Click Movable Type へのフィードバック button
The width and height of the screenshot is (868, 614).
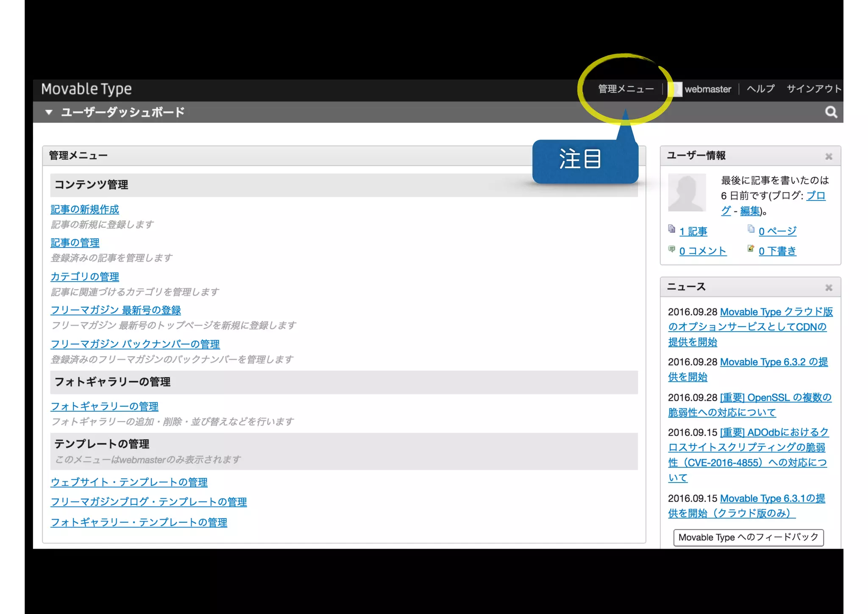[x=748, y=538]
